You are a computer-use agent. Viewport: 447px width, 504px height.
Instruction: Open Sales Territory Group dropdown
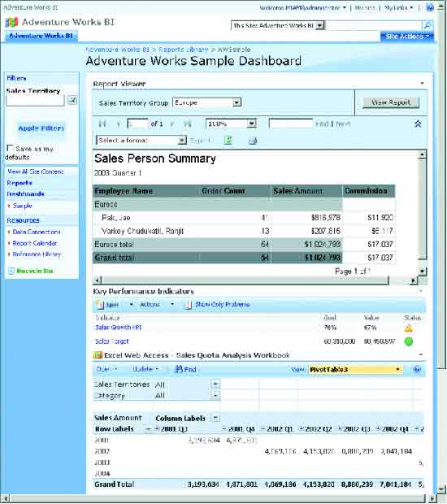[x=237, y=102]
